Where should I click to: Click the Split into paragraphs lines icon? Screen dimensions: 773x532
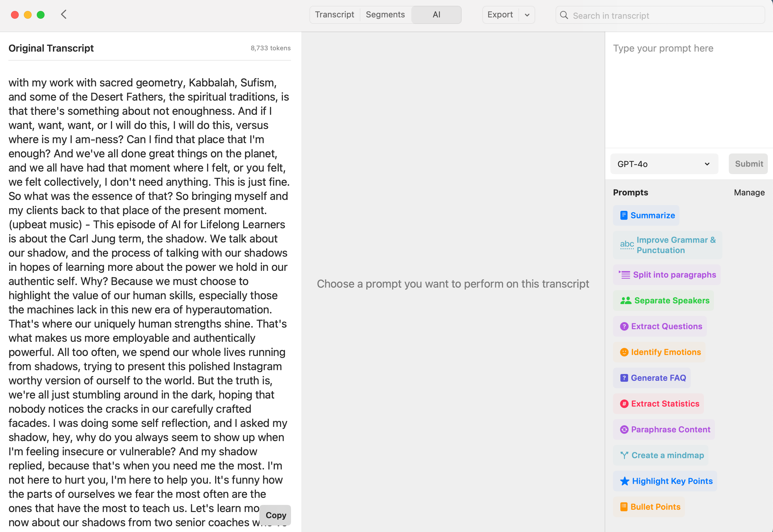(x=625, y=275)
